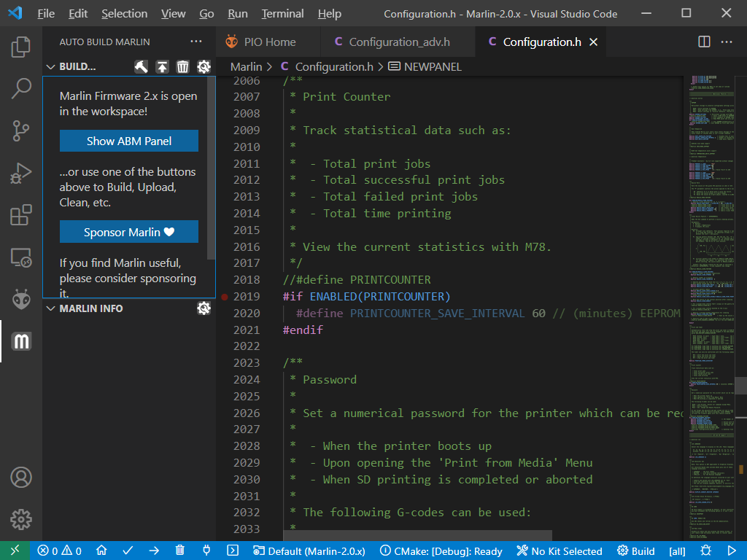Click PlatformIO serial monitor plug icon
The height and width of the screenshot is (560, 747).
(206, 551)
